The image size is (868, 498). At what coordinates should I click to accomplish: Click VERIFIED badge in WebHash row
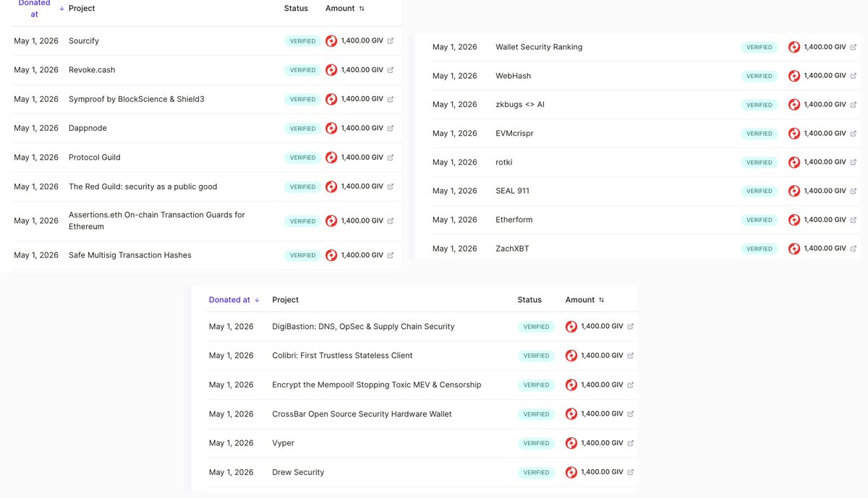759,76
